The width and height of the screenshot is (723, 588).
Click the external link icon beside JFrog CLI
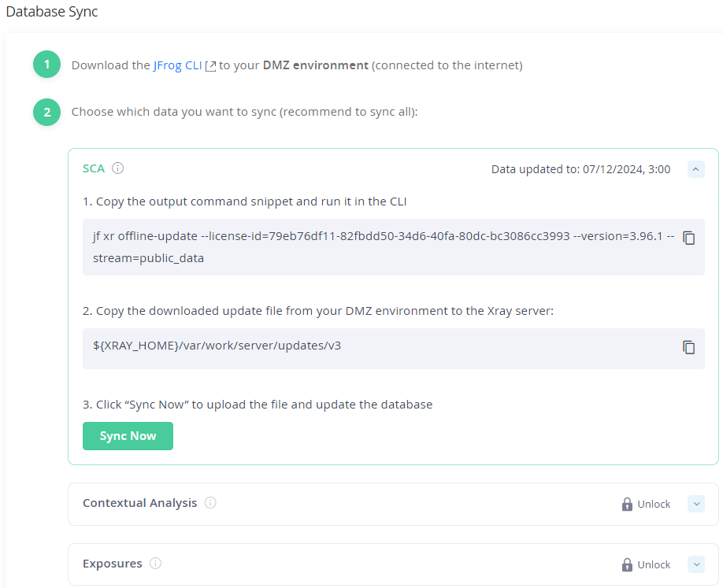210,66
